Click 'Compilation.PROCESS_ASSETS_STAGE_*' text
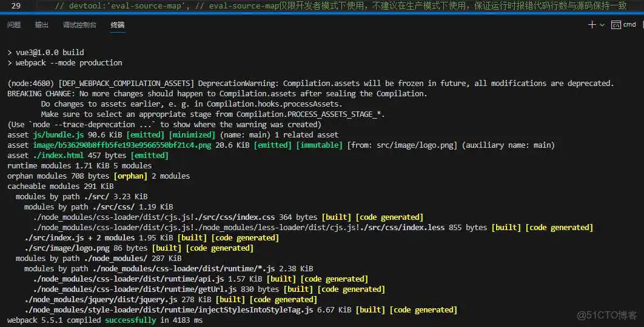The height and width of the screenshot is (327, 644). pos(309,114)
